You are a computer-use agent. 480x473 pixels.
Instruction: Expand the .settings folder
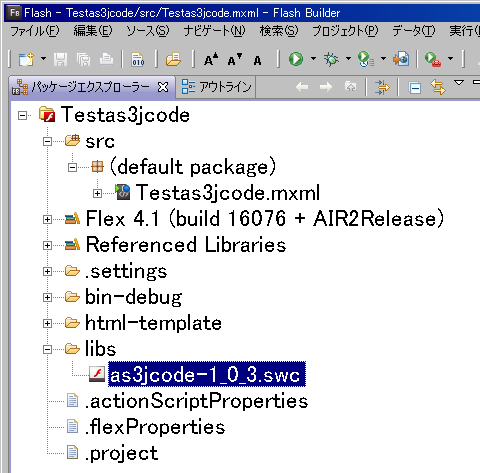pos(47,272)
